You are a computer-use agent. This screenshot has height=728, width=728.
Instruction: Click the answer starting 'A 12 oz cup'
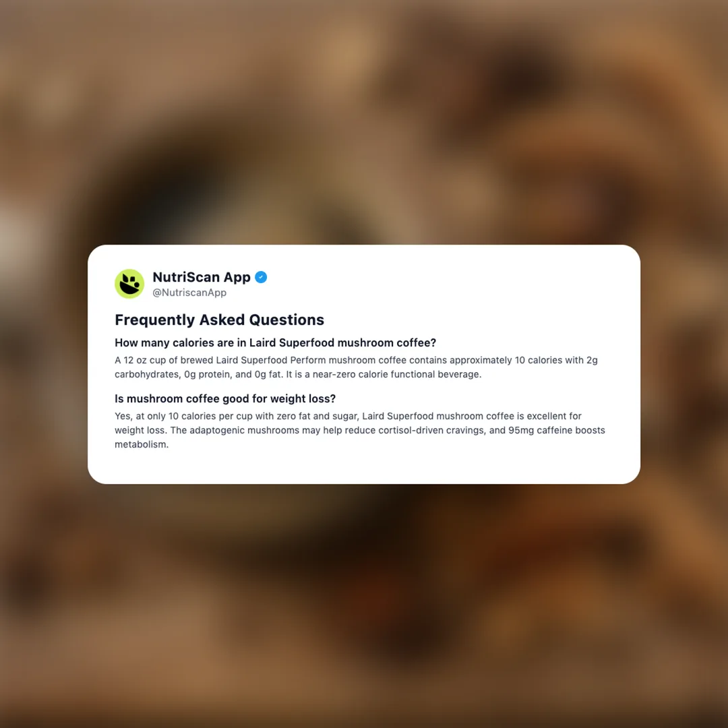click(x=356, y=367)
